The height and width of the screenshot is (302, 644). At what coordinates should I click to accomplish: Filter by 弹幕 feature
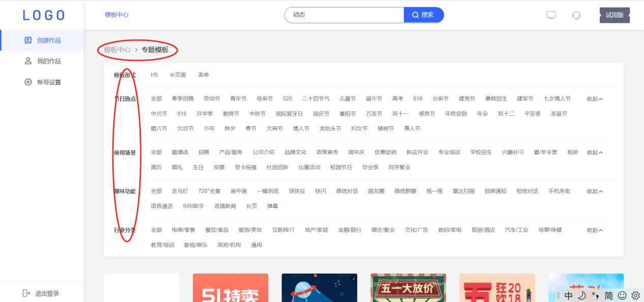[x=272, y=206]
